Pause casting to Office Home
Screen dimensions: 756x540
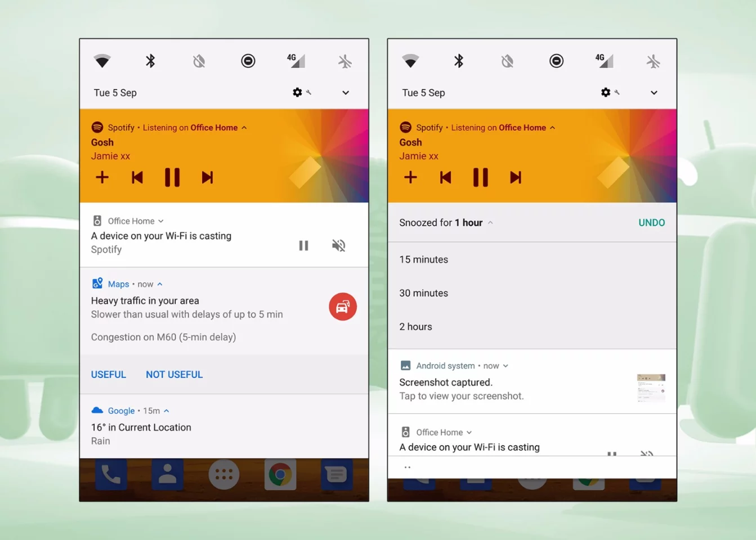click(x=303, y=245)
